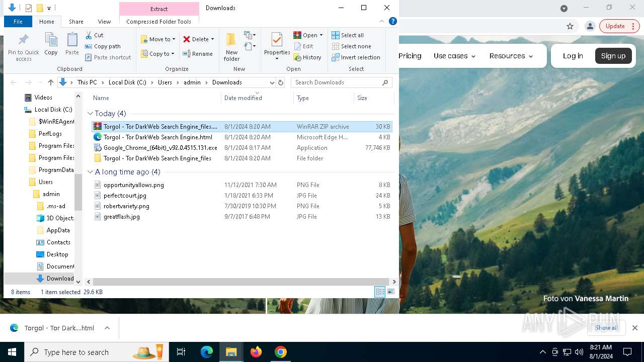
Task: Click the horizontal scrollbar in file list
Action: pyautogui.click(x=241, y=282)
